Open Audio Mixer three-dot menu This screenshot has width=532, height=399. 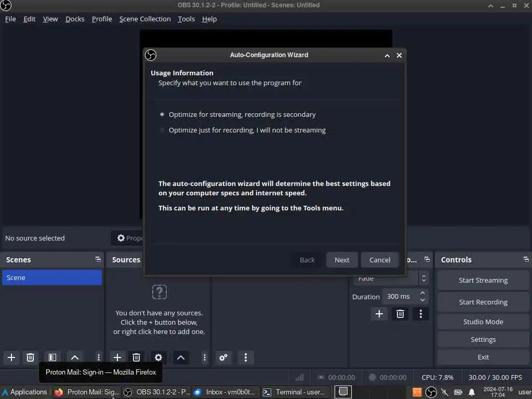246,357
